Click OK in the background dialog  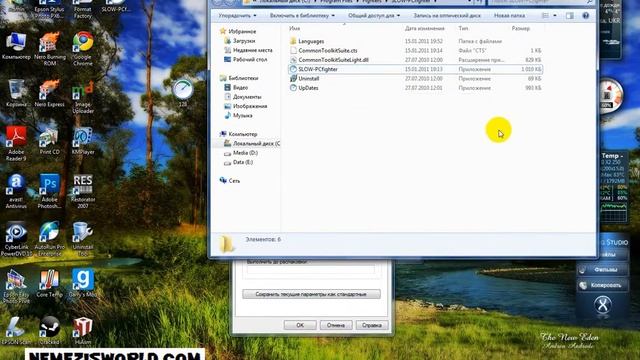point(300,325)
